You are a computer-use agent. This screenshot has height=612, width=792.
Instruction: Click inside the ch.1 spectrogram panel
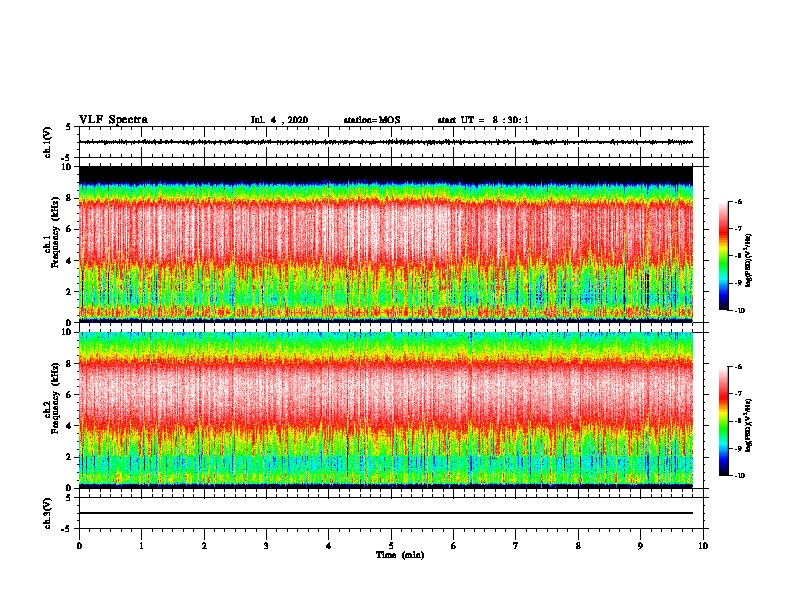(386, 244)
